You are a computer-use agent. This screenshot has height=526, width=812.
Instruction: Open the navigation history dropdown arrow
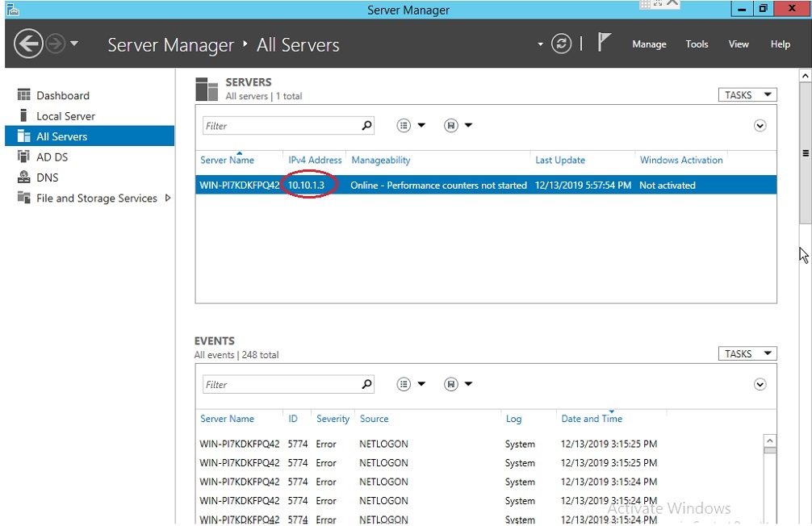click(74, 44)
